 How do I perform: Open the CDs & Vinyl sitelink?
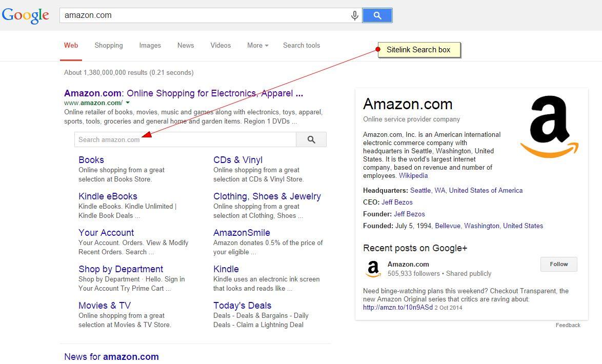(x=238, y=160)
